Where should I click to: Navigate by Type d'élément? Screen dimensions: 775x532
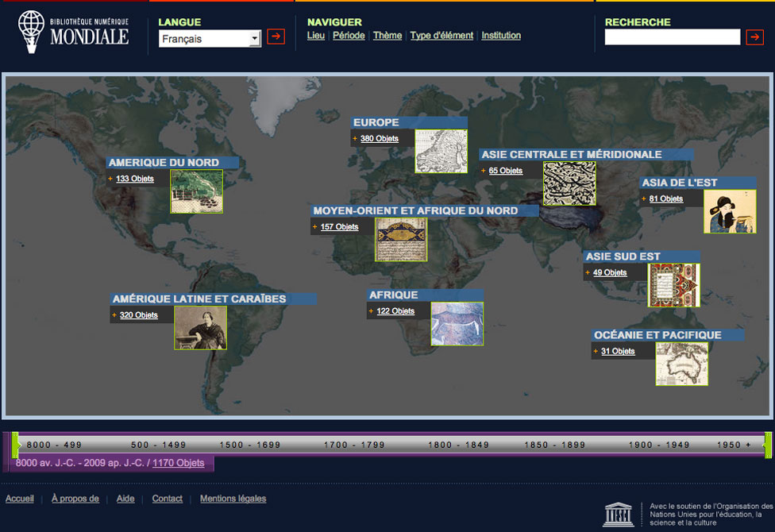click(x=441, y=36)
